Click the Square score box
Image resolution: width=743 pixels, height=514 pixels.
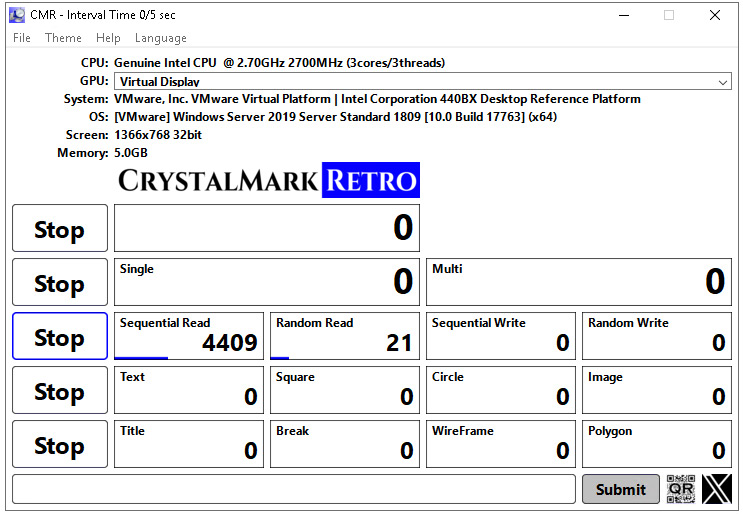click(x=345, y=390)
